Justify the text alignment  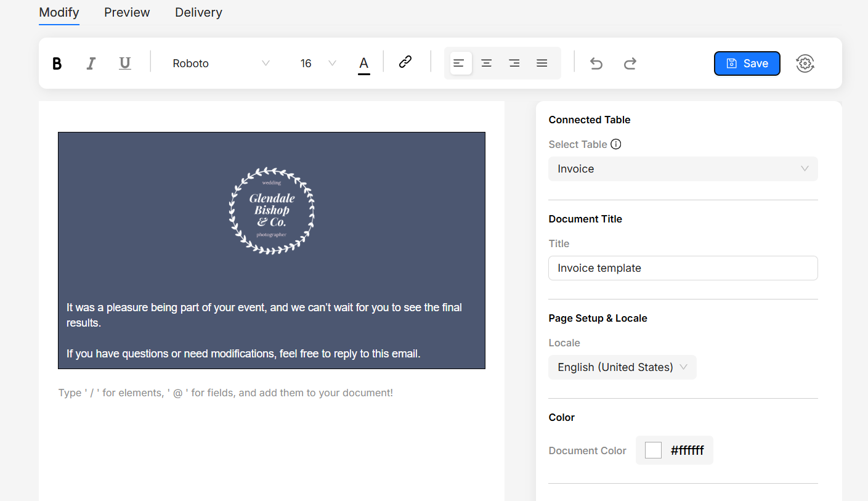[x=541, y=63]
